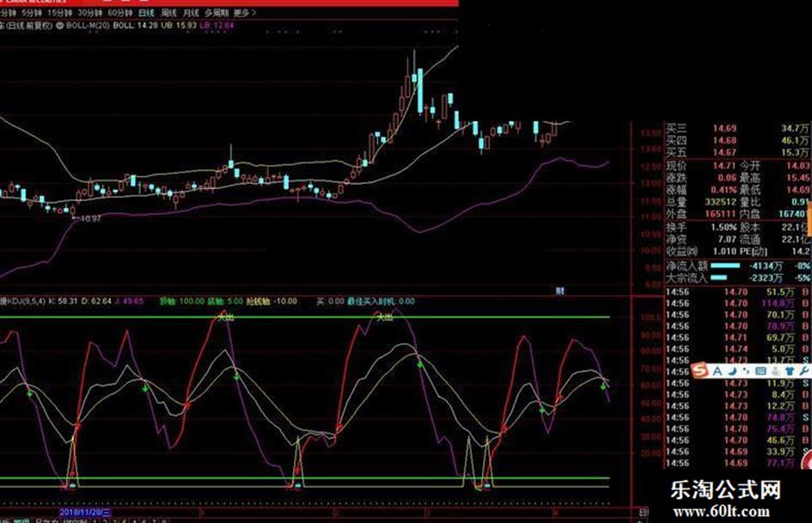
Task: Toggle Sogou punctuation mode icon
Action: [746, 371]
